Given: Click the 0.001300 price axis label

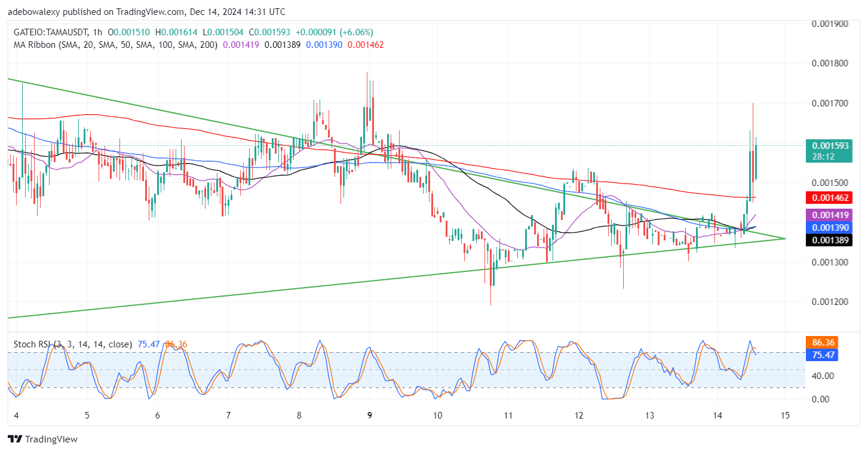Looking at the screenshot, I should coord(830,262).
